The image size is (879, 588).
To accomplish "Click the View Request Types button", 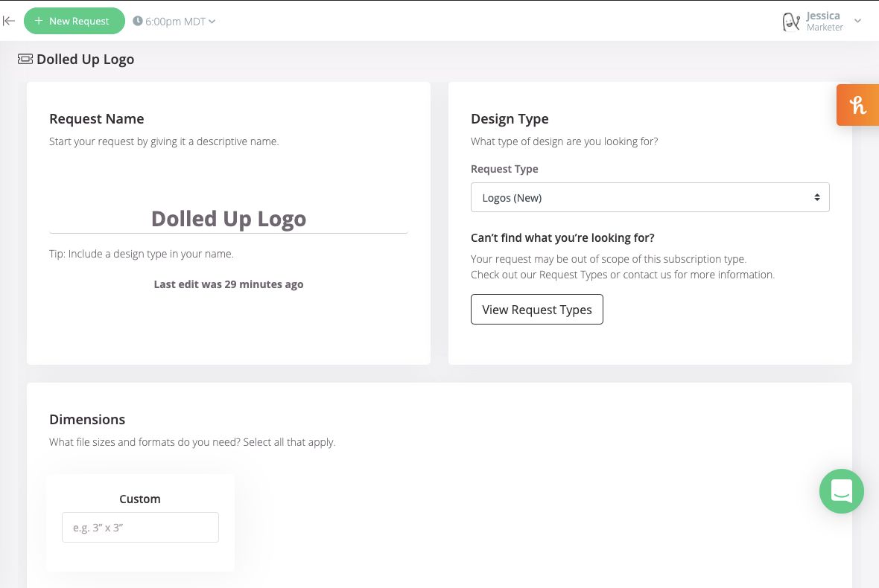I will (536, 309).
